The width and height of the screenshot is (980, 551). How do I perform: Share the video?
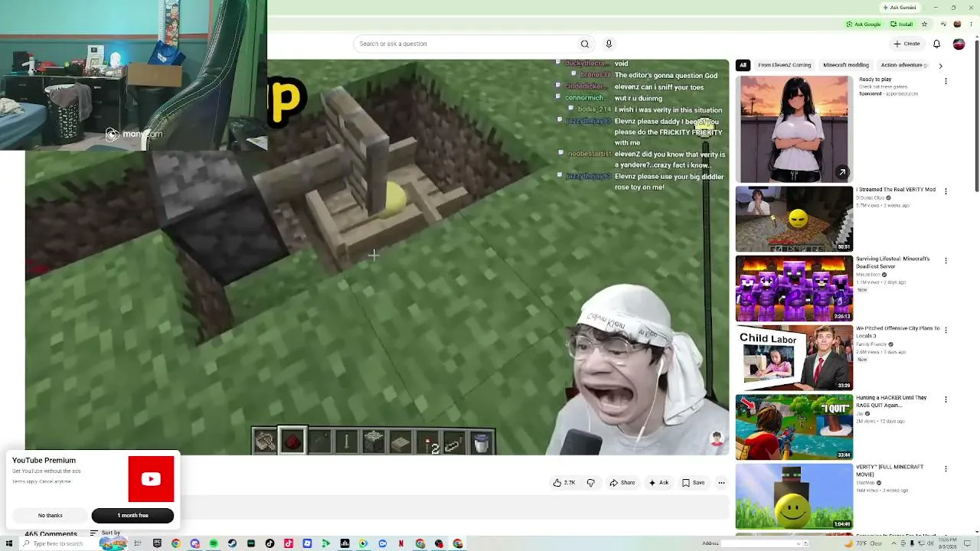622,483
